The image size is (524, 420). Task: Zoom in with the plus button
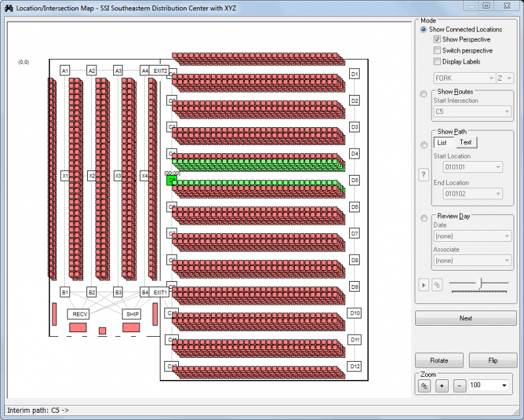pyautogui.click(x=441, y=386)
